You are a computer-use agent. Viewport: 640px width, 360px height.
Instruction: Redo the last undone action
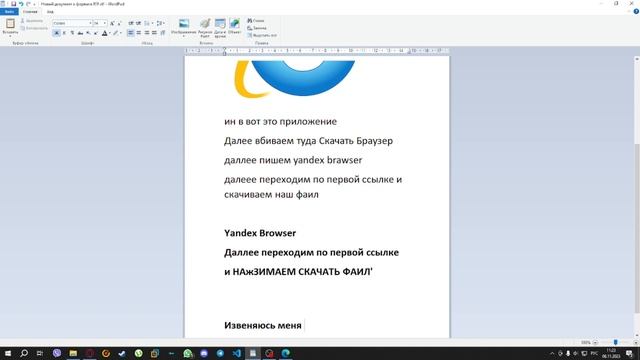tap(28, 4)
